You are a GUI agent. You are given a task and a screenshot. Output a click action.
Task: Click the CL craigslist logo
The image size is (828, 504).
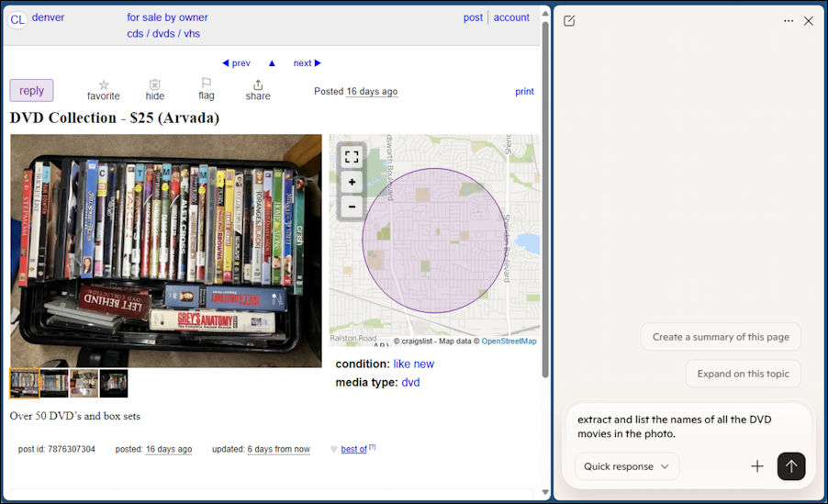(x=17, y=19)
